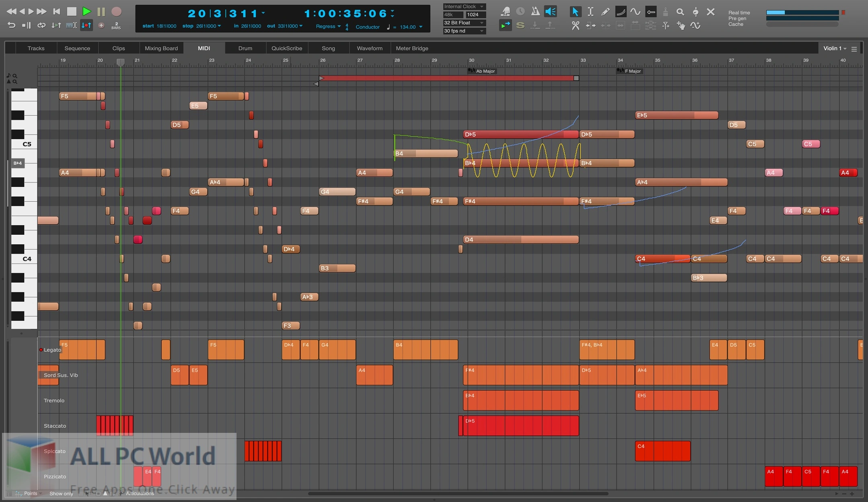Screen dimensions: 868x502
Task: Select the Scrub hand tool
Action: click(x=681, y=26)
